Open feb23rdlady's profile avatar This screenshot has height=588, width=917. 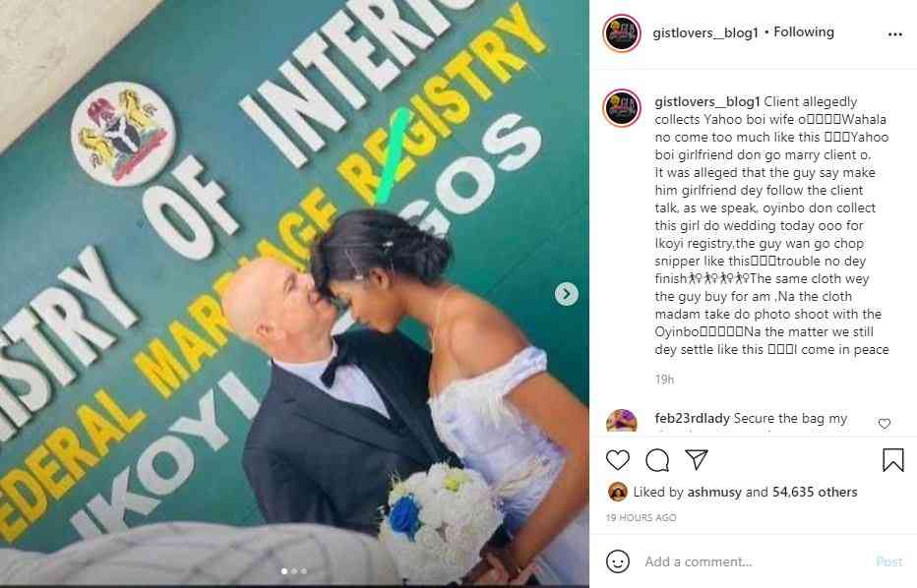[x=622, y=421]
